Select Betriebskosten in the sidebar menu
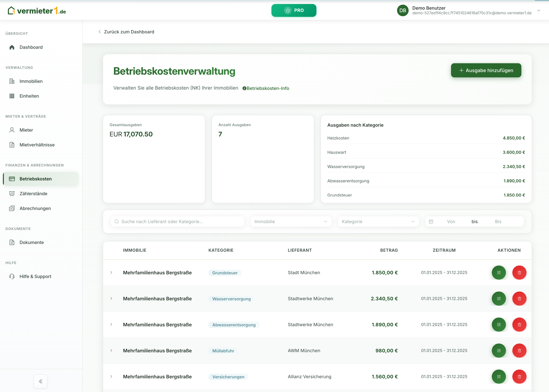 [35, 179]
